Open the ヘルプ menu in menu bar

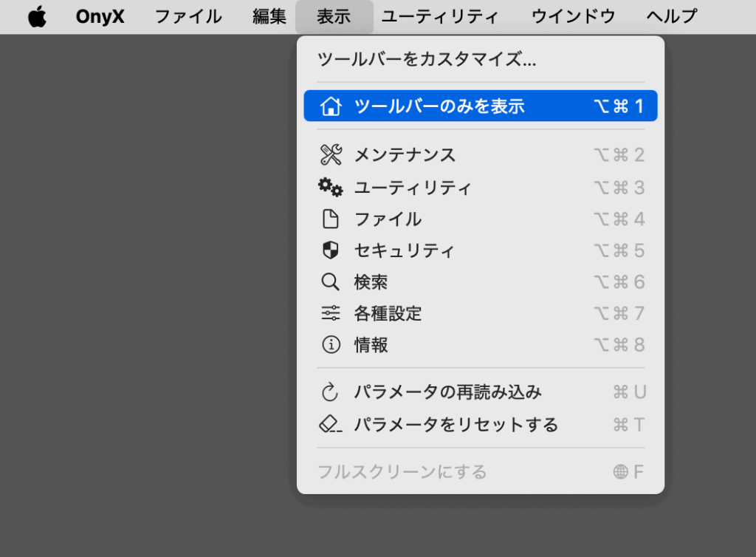pos(671,16)
